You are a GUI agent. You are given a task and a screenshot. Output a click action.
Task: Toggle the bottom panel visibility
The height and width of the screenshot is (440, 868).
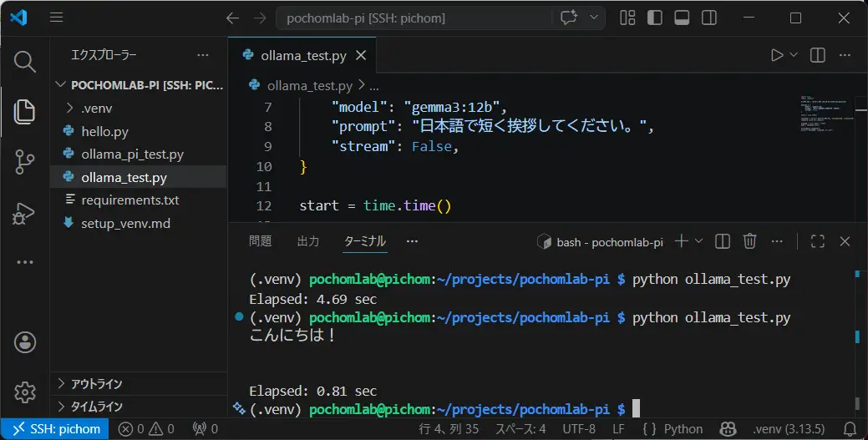[682, 18]
